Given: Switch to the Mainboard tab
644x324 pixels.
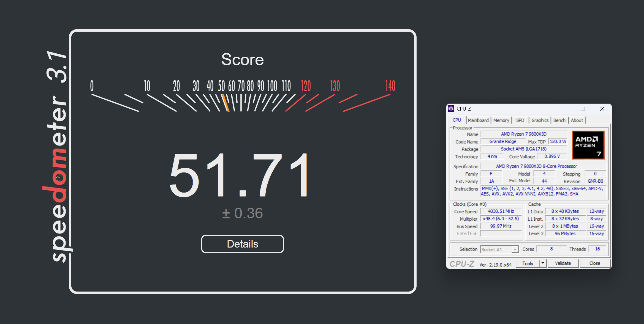Looking at the screenshot, I should [x=478, y=120].
